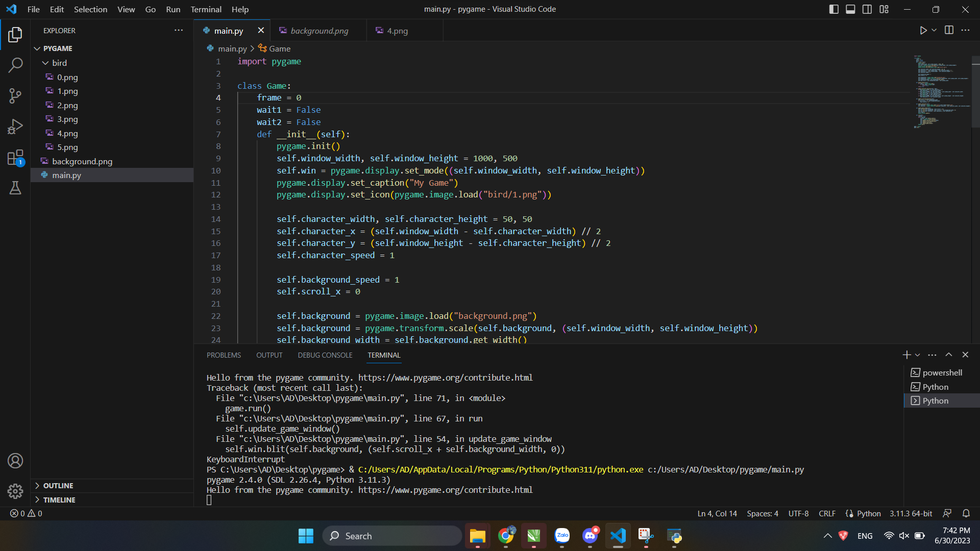Change encoding via UTF-8 indicator
Image resolution: width=980 pixels, height=551 pixels.
[x=798, y=513]
